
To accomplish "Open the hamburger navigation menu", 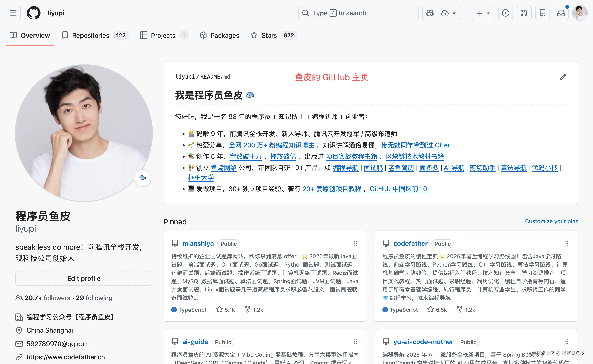I will tap(13, 13).
